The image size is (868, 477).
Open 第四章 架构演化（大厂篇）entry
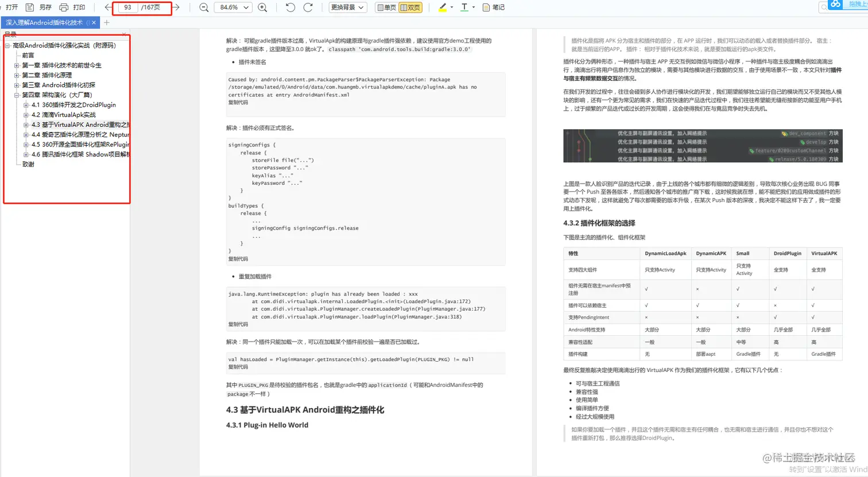57,95
